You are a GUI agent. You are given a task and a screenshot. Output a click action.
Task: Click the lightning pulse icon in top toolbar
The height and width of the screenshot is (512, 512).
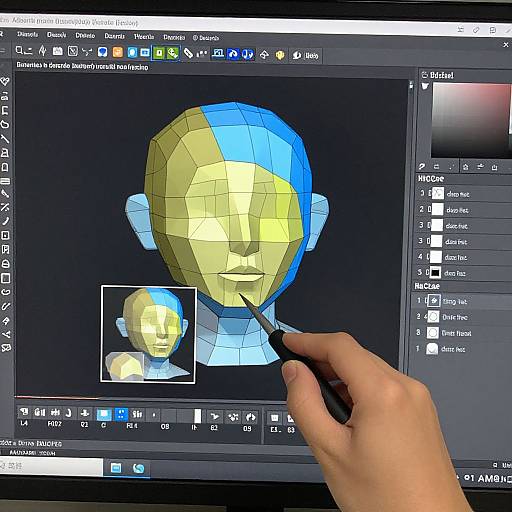[42, 51]
